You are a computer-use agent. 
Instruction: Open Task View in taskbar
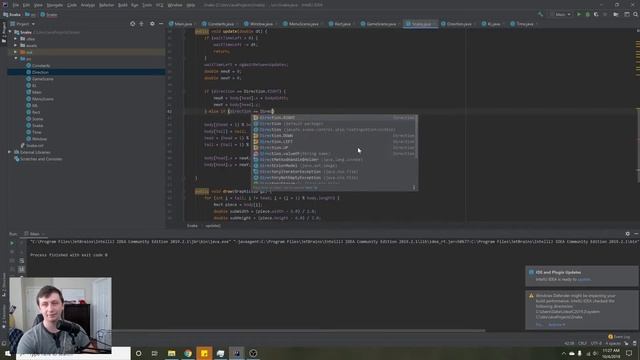pyautogui.click(x=155, y=353)
